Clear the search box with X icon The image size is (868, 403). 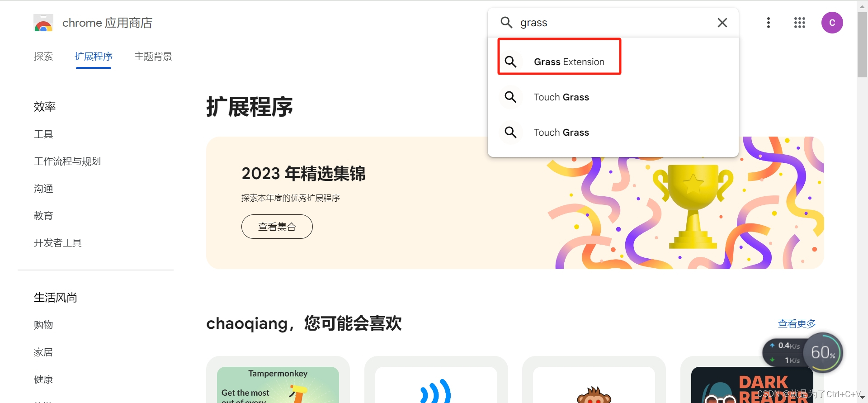(722, 23)
